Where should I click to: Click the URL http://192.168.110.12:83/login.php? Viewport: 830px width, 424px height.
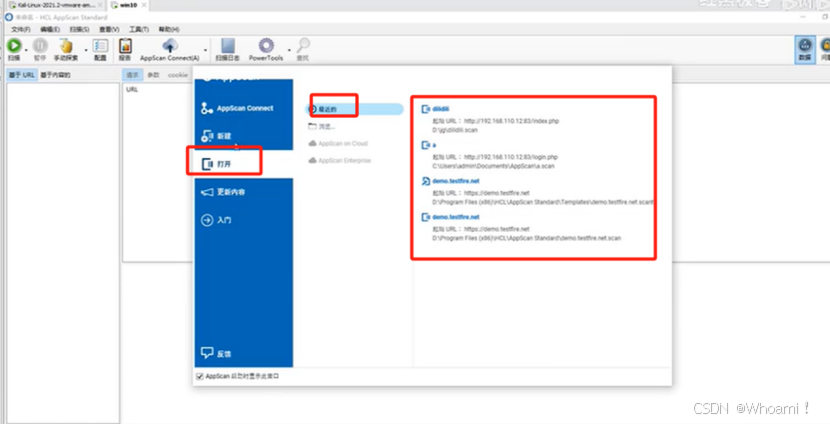[x=511, y=157]
